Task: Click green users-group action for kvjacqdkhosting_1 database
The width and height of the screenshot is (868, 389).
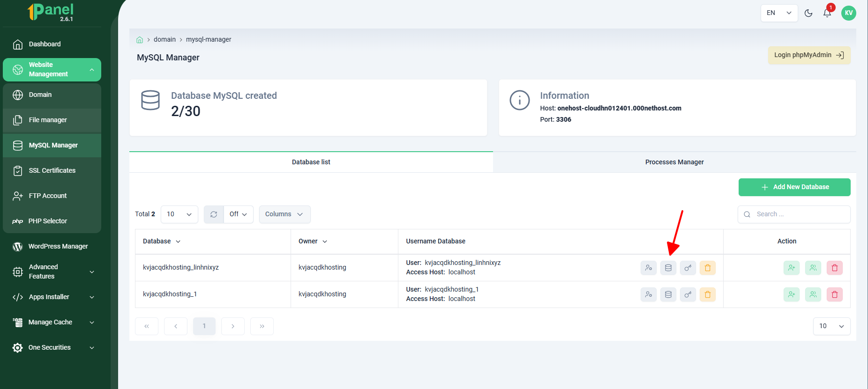Action: 813,294
